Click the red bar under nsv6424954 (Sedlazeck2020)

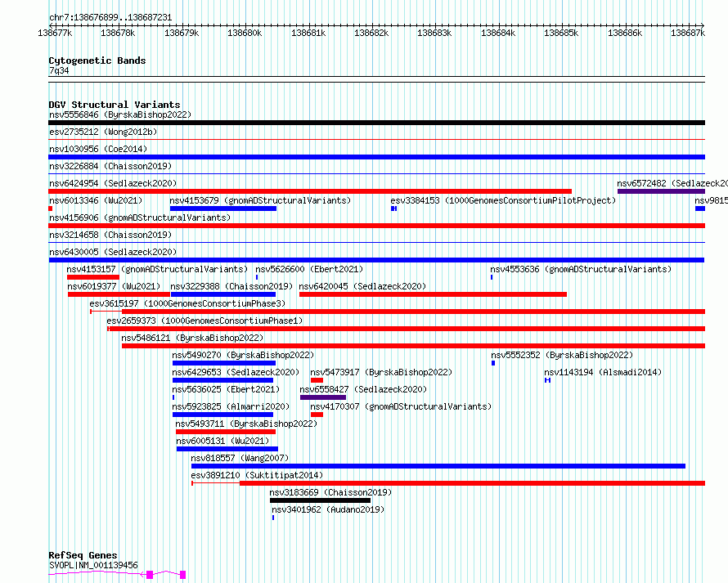(310, 191)
